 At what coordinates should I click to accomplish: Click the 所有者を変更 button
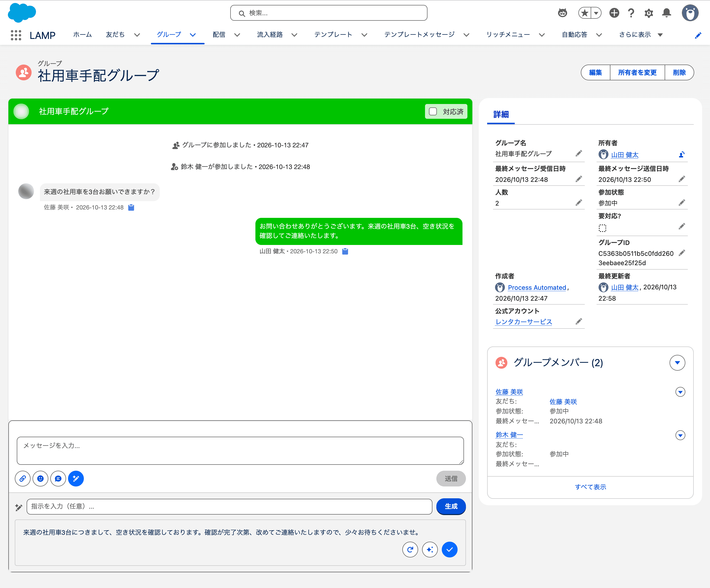(x=637, y=73)
